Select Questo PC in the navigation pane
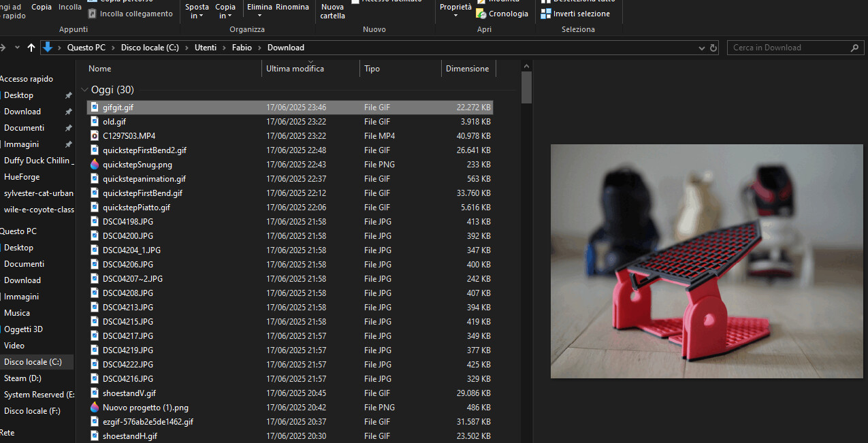The width and height of the screenshot is (868, 443). tap(18, 231)
